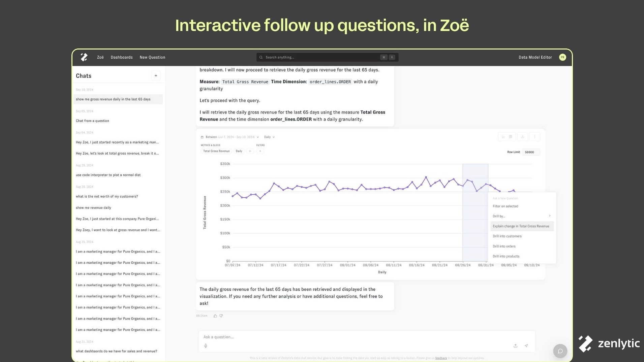
Task: Give thumbs up to the response
Action: point(215,316)
